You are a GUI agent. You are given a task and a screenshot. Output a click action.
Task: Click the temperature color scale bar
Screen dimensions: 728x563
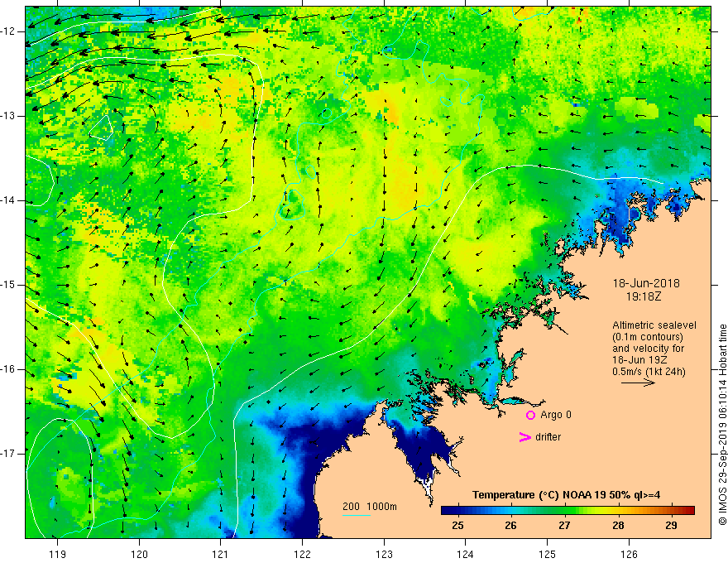pyautogui.click(x=568, y=510)
